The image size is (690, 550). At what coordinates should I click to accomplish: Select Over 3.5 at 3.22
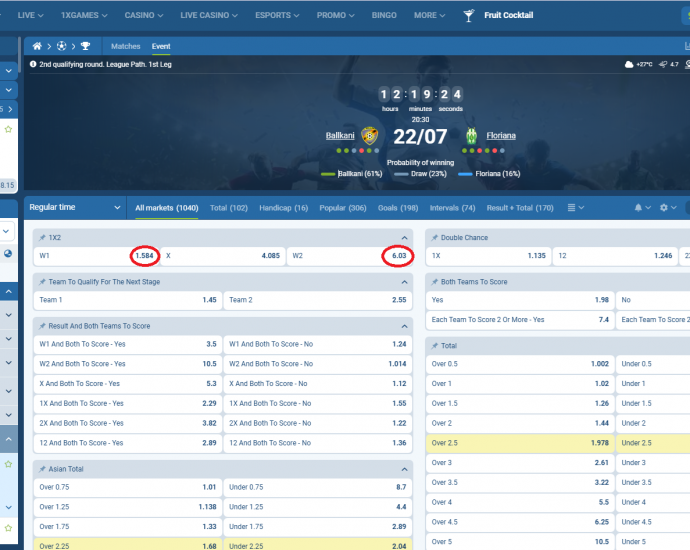pos(520,482)
